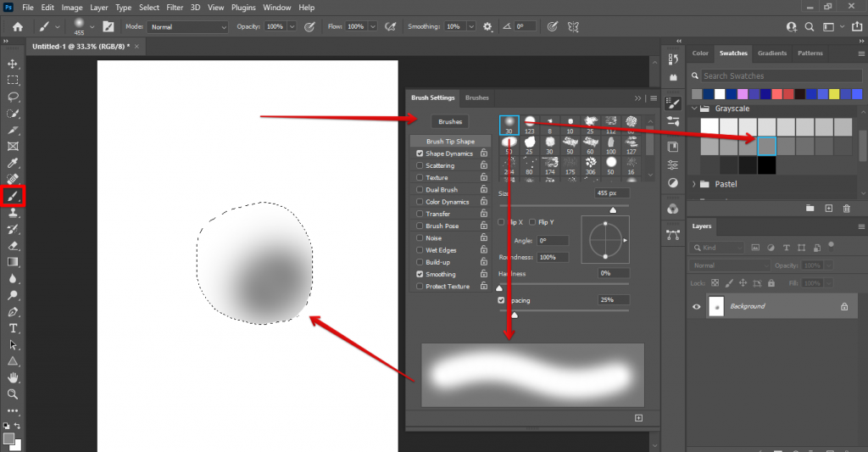Screen dimensions: 868x452
Task: Open the Opacity dropdown in options bar
Action: [292, 27]
